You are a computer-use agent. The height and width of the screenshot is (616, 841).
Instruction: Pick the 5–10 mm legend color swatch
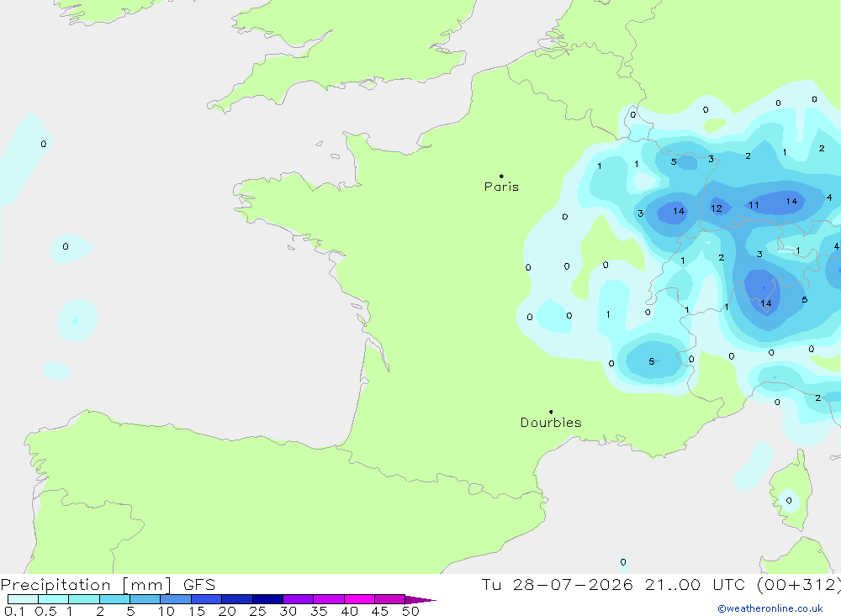[x=145, y=599]
